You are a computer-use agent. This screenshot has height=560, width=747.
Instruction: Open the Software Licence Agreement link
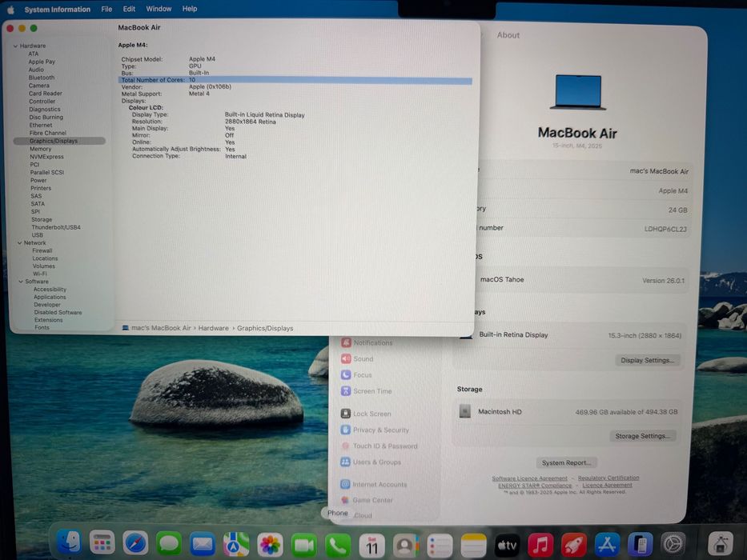pos(530,478)
